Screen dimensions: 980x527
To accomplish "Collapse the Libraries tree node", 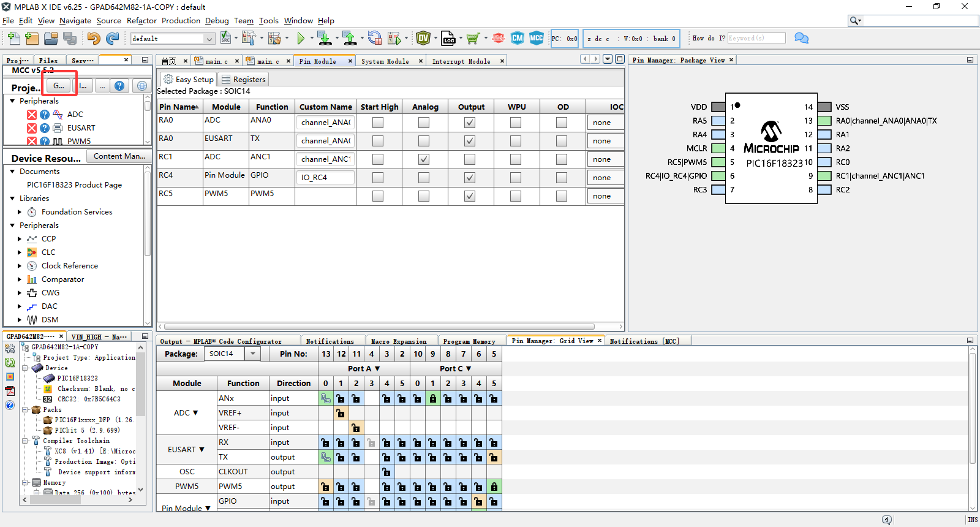I will pyautogui.click(x=12, y=199).
